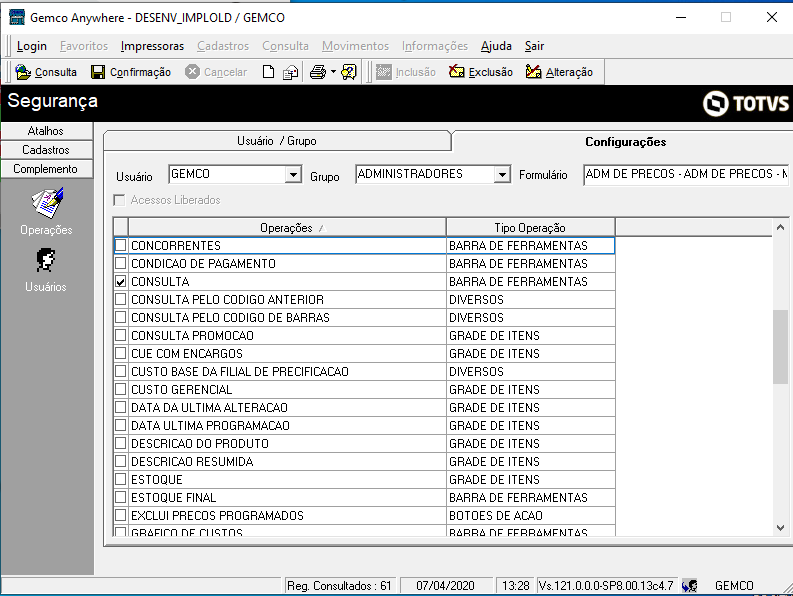Select DATA ULTIMA PROGRAMACAO row
This screenshot has height=596, width=793.
364,425
